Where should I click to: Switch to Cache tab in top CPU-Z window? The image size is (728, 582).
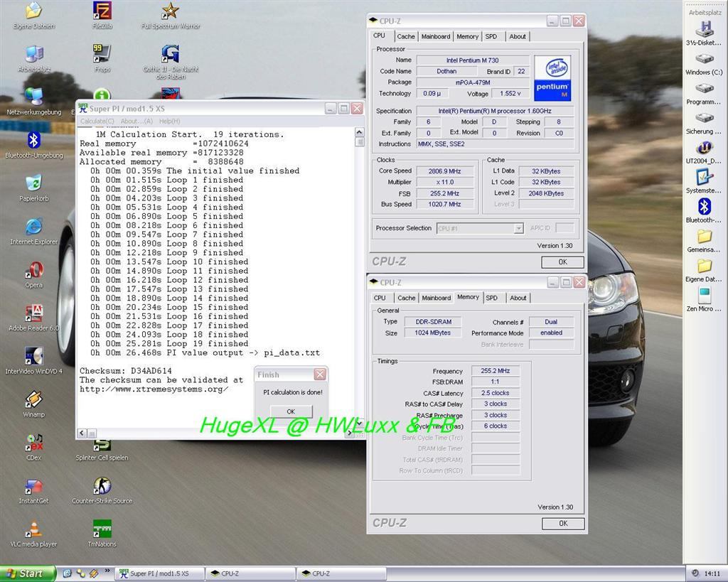406,37
